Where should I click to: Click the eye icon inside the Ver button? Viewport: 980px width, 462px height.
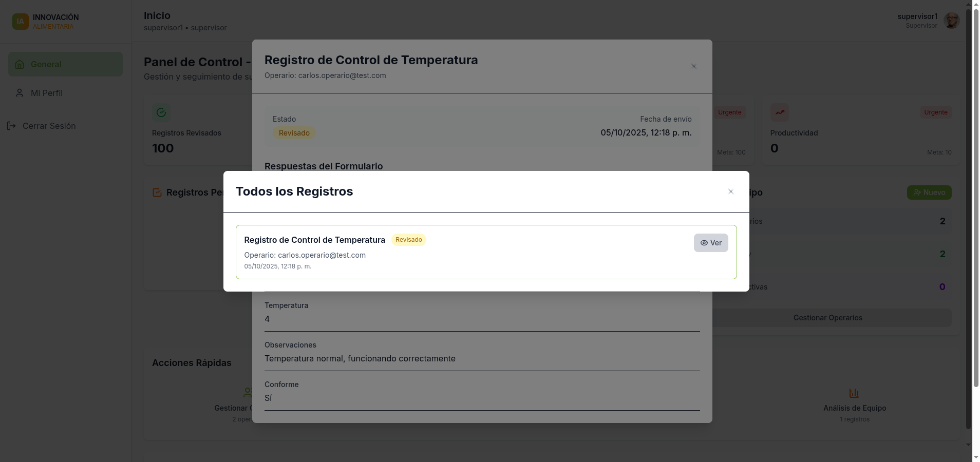pyautogui.click(x=704, y=243)
